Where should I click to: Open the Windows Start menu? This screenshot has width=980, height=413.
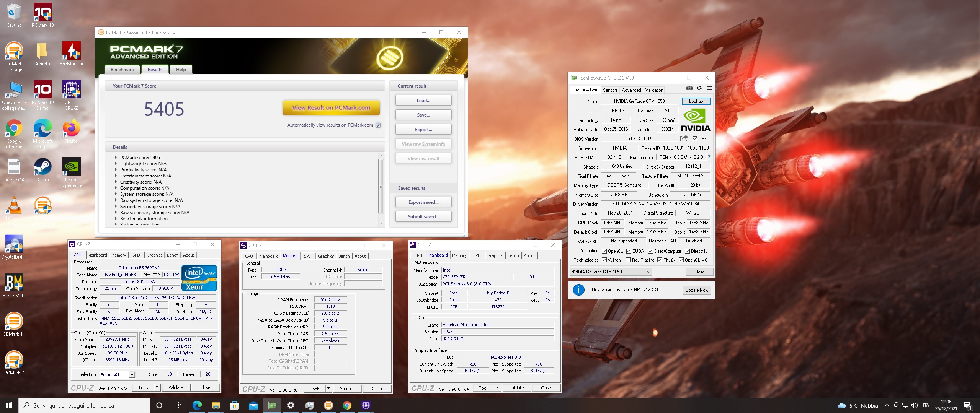9,405
